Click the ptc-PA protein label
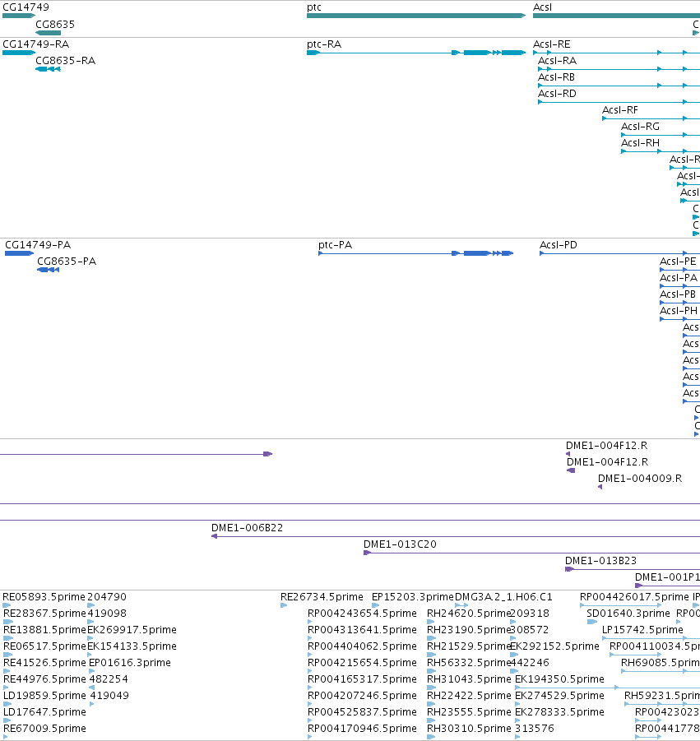Screen dimensions: 700x741 335,245
